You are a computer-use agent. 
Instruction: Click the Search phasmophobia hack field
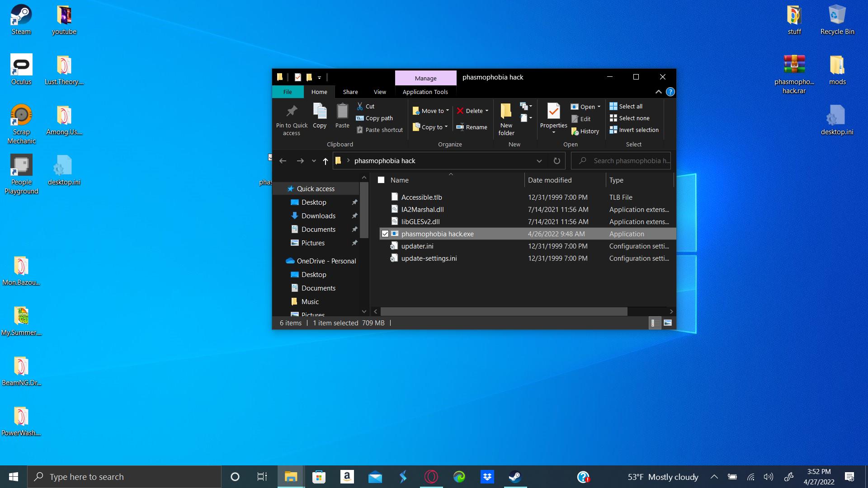[626, 161]
